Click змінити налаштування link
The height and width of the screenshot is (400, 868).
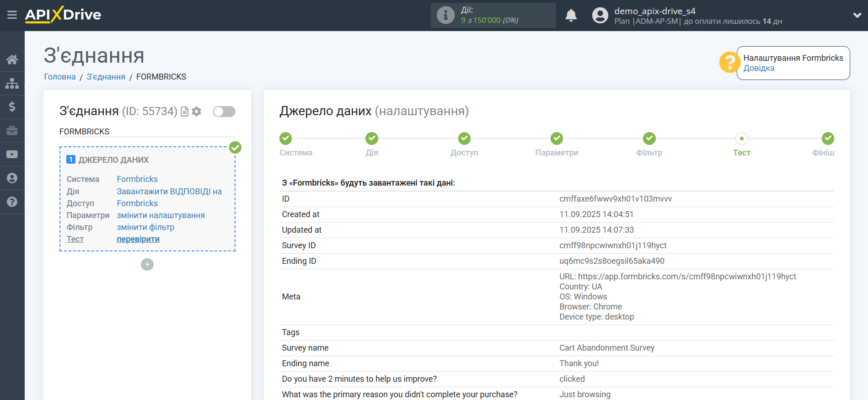161,215
